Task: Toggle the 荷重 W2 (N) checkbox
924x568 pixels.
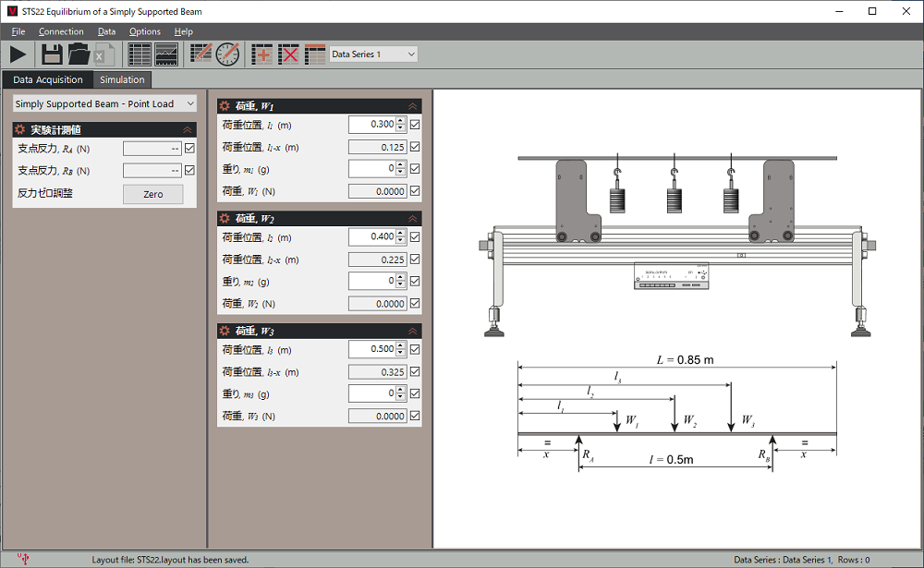Action: (415, 304)
